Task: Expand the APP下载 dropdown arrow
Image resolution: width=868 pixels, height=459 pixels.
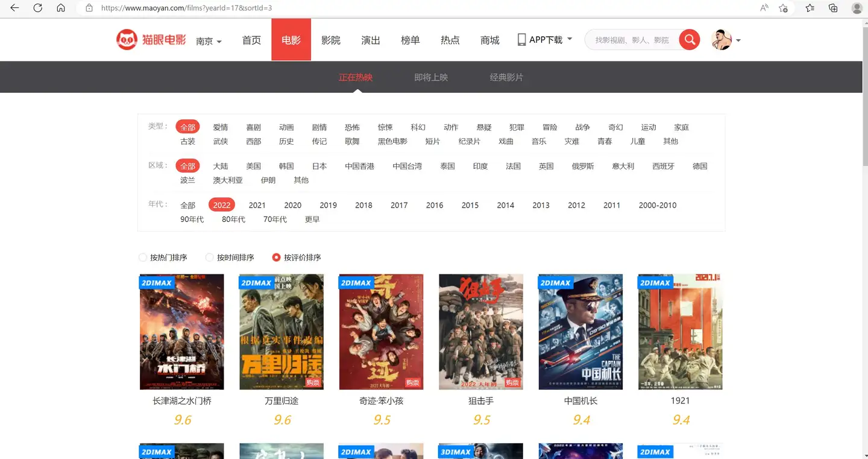Action: point(570,40)
